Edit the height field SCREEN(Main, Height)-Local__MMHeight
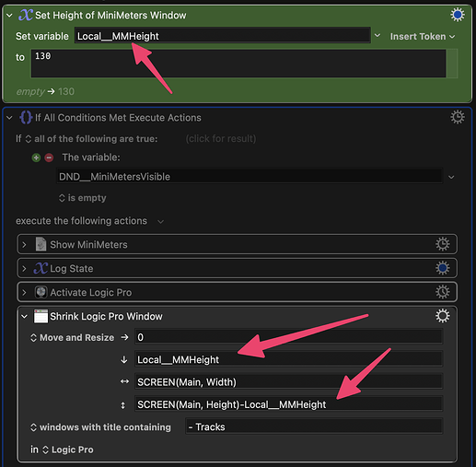 288,404
